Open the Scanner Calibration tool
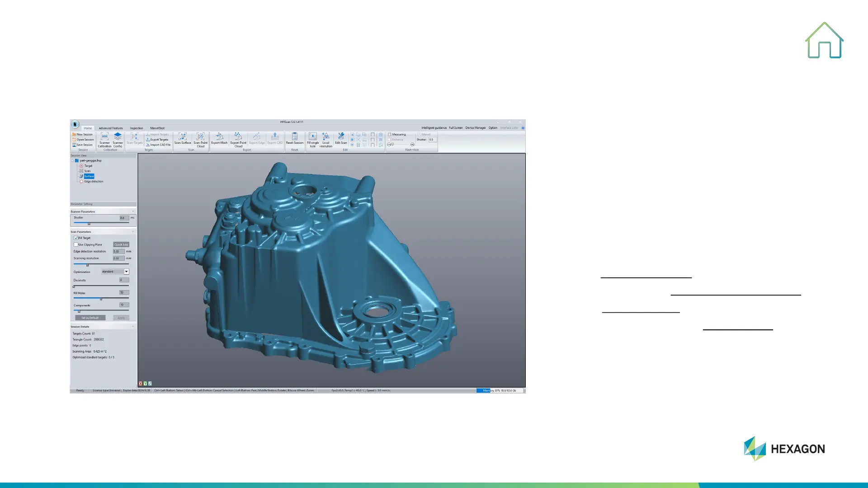Image resolution: width=868 pixels, height=488 pixels. 104,137
